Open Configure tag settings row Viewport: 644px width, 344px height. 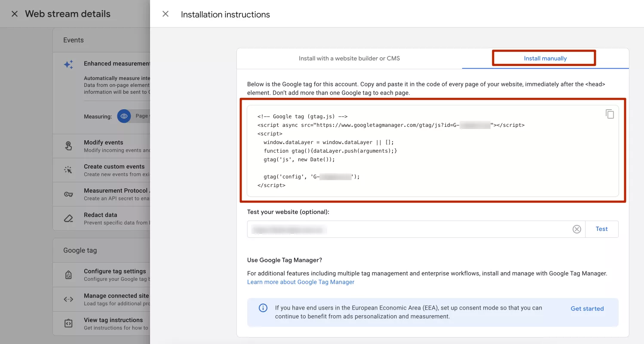coord(101,275)
